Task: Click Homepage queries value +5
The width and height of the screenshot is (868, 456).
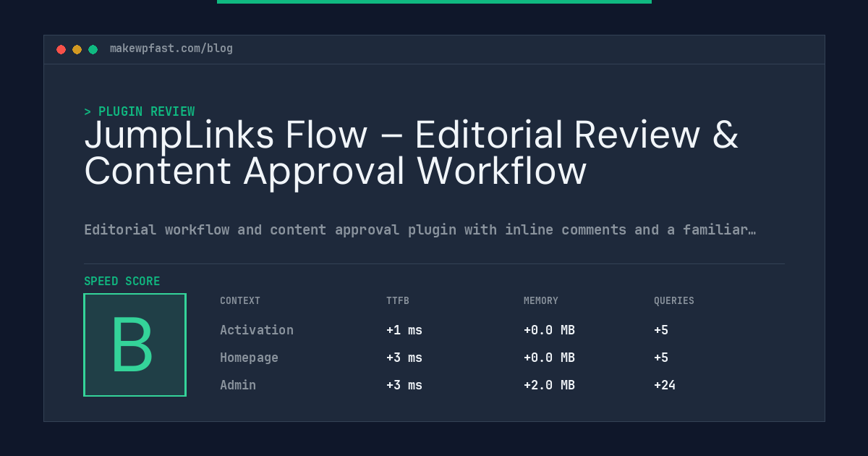Action: [661, 358]
